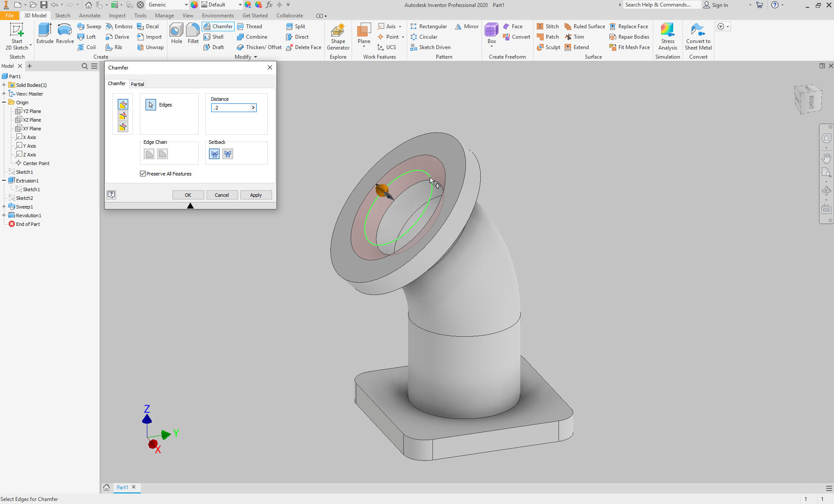Click the Stress Analysis icon
The height and width of the screenshot is (504, 834).
pyautogui.click(x=668, y=37)
